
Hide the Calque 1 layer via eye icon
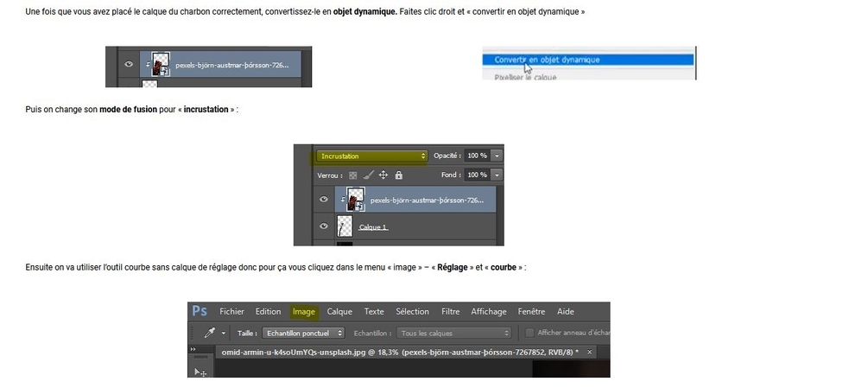(324, 226)
